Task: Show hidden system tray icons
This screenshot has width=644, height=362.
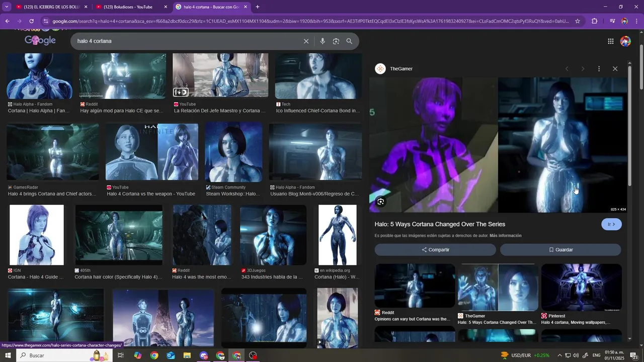Action: coord(559,355)
